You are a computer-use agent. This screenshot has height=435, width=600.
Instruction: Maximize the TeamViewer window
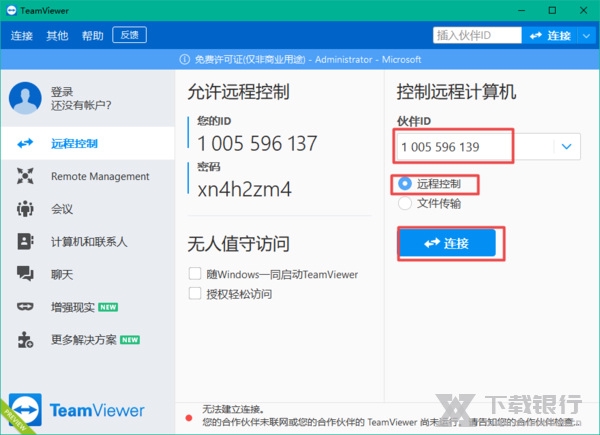(x=552, y=10)
